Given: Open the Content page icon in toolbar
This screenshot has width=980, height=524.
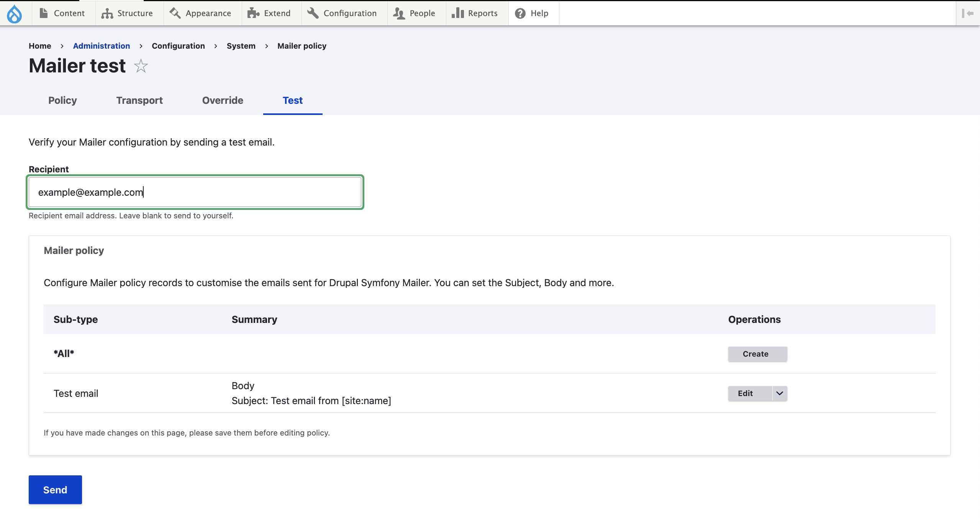Looking at the screenshot, I should click(44, 13).
